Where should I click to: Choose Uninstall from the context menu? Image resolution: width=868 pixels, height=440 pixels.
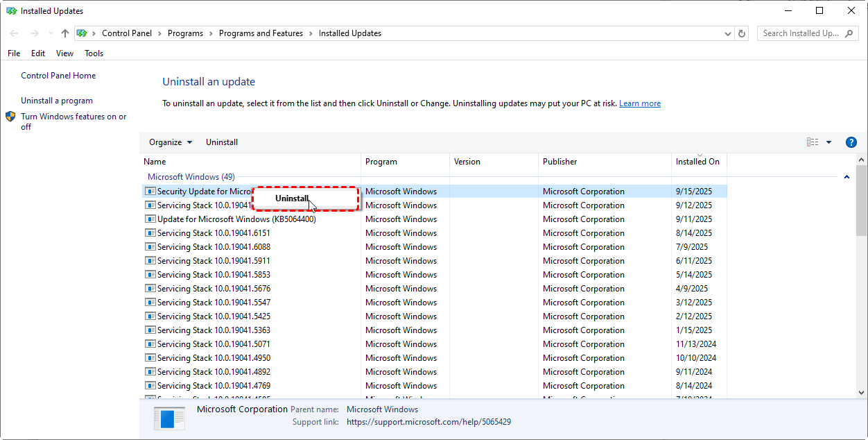[292, 198]
